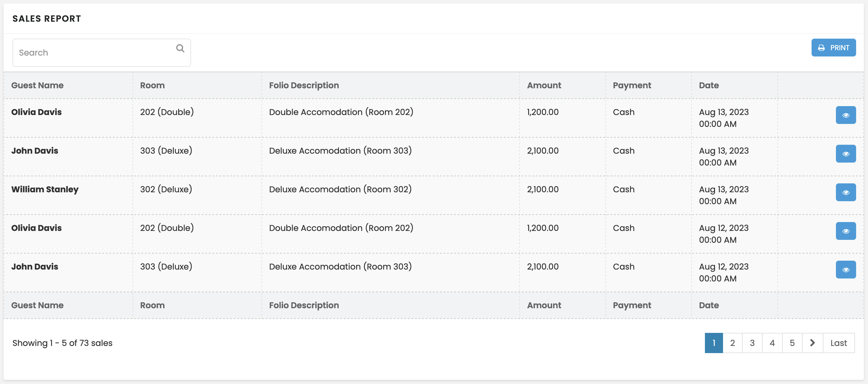Viewport: 868px width, 384px height.
Task: Click '302 (Deluxe)' room cell
Action: [x=166, y=189]
